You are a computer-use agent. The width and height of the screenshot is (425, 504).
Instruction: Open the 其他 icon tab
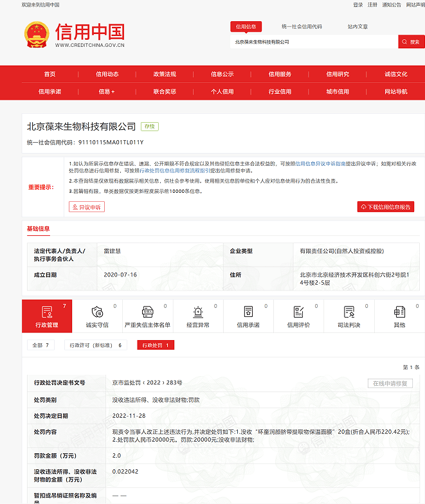point(400,316)
